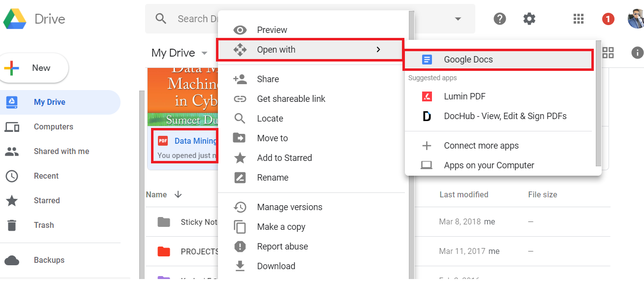Click the Sticky Notes folder icon
This screenshot has height=281, width=644.
(163, 222)
